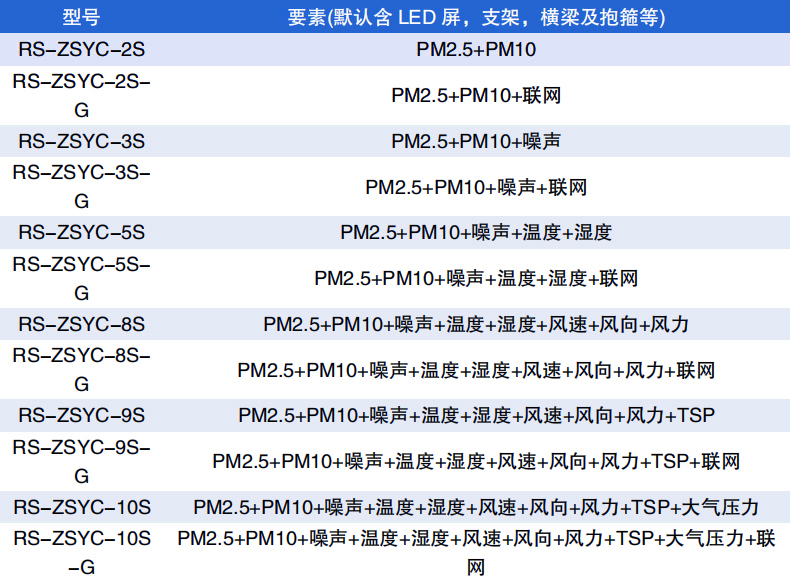Select the RS-ZSYC-2S model cell
Viewport: 790px width, 583px height.
[x=81, y=48]
